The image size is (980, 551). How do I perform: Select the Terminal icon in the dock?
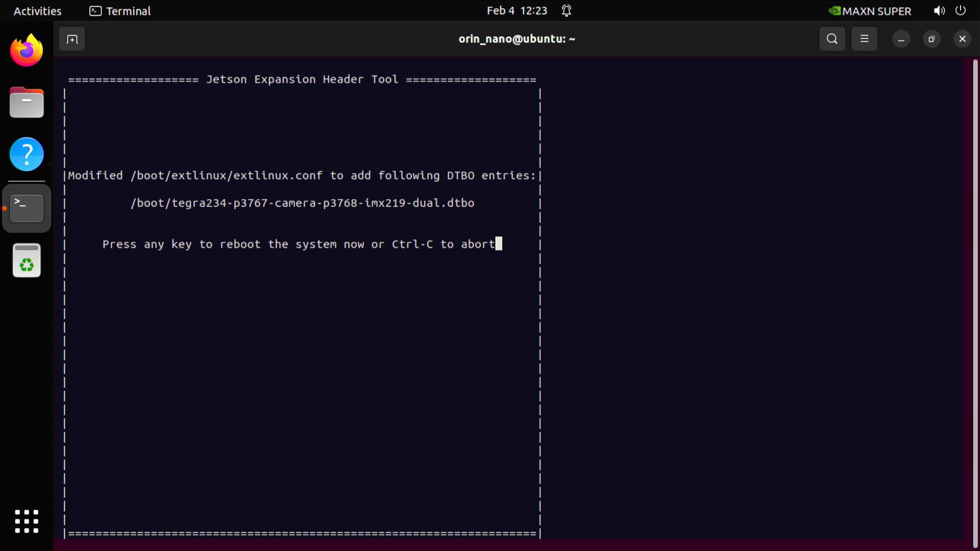(x=27, y=208)
